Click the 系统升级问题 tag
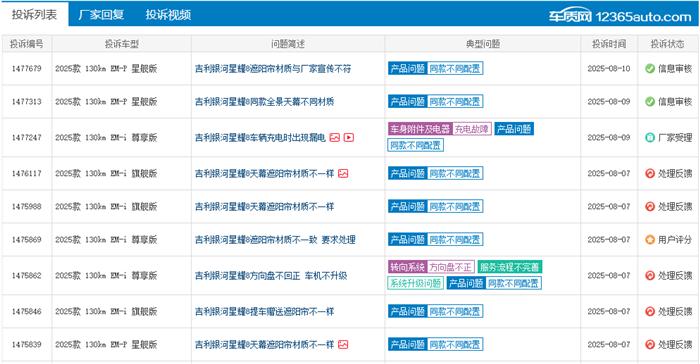Viewport: 700px width, 364px height. 416,283
